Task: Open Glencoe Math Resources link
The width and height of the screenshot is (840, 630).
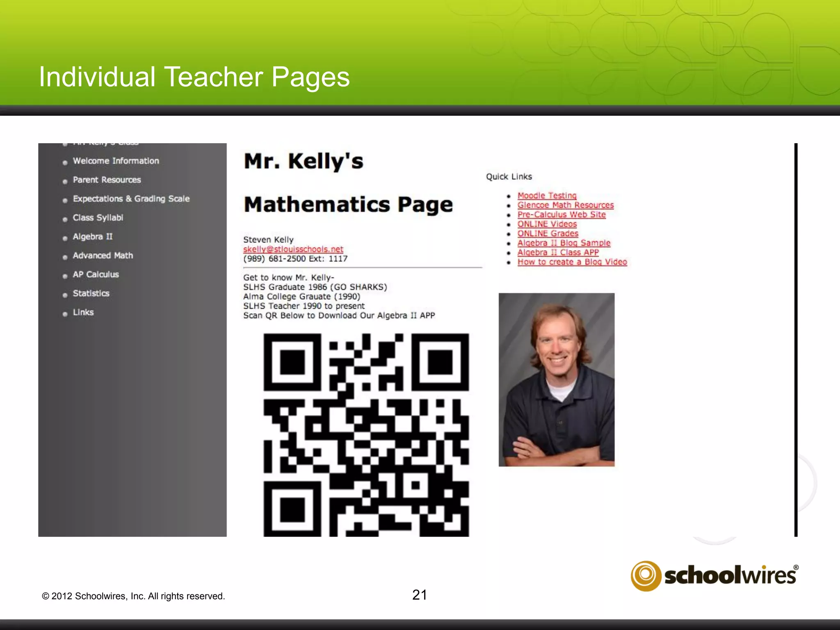Action: coord(566,205)
